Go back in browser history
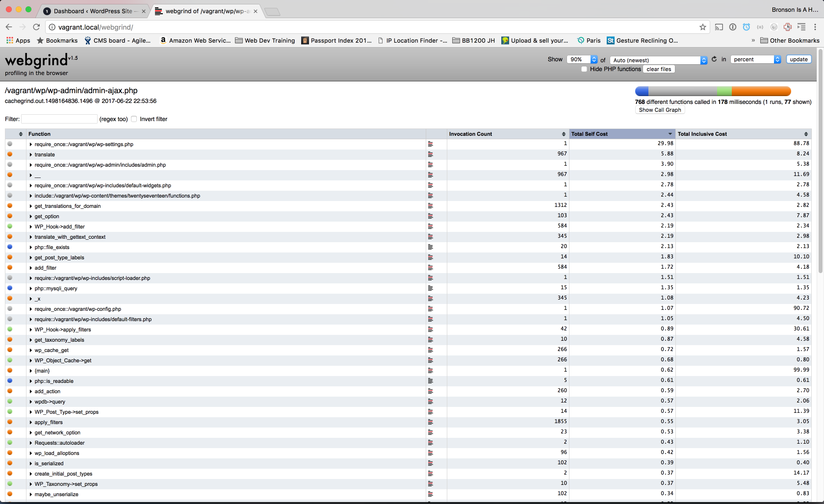824x504 pixels. click(x=9, y=27)
